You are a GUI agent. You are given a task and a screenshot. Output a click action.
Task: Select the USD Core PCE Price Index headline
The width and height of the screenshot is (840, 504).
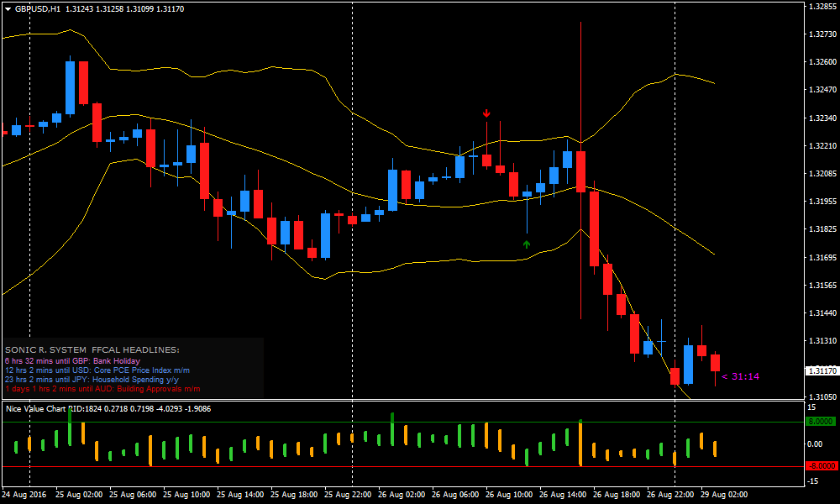tap(97, 370)
